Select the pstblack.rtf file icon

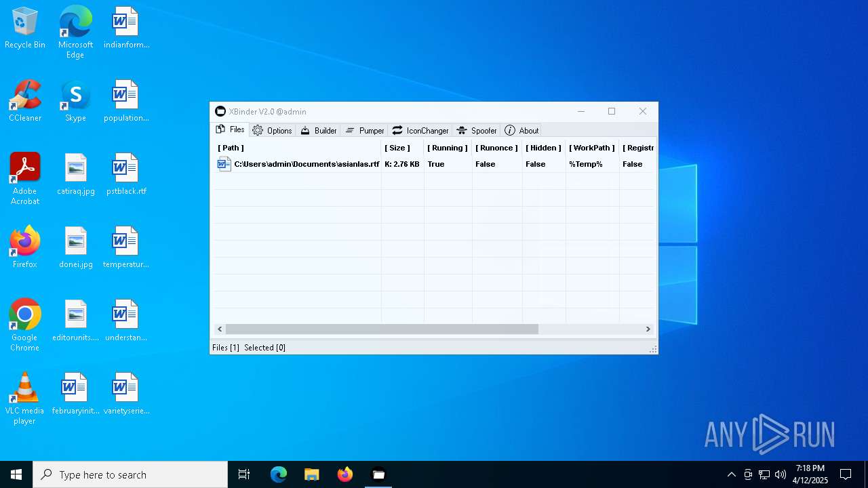pos(126,175)
